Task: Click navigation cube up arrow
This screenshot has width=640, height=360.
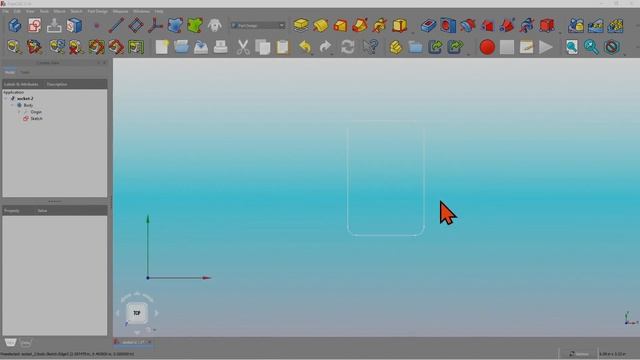Action: [137, 293]
